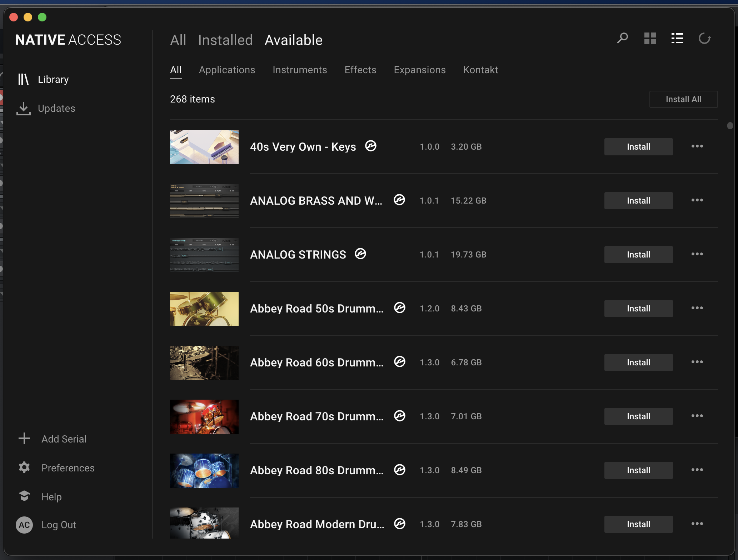Open the search magnifier icon
Screen dimensions: 738x560
tap(622, 39)
